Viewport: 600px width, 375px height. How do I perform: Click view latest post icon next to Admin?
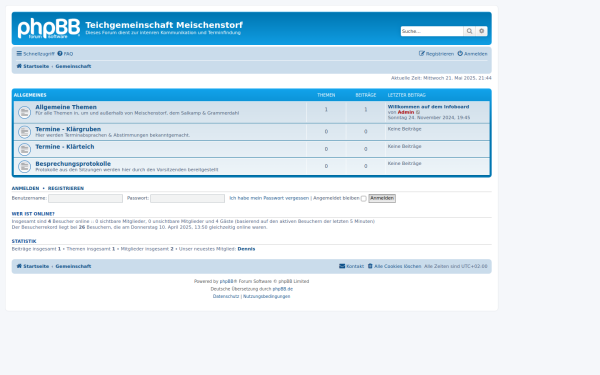pos(418,112)
